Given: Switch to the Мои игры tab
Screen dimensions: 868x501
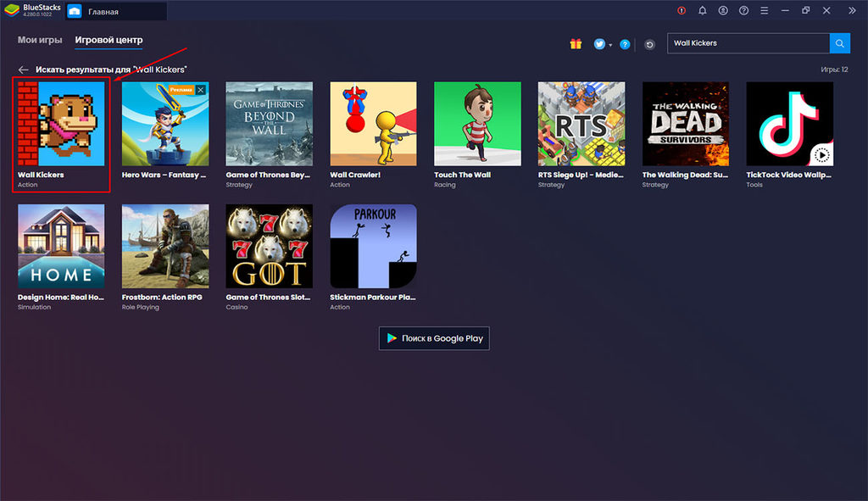Looking at the screenshot, I should click(x=40, y=40).
